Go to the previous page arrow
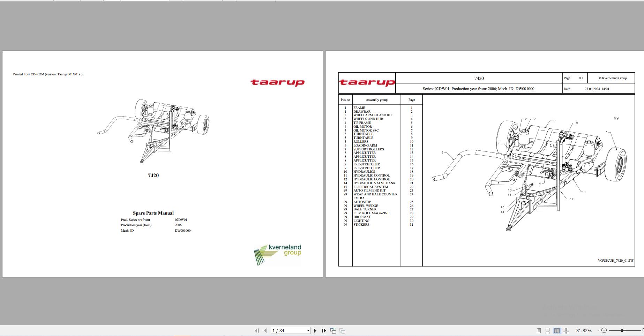The width and height of the screenshot is (644, 336). [x=265, y=330]
